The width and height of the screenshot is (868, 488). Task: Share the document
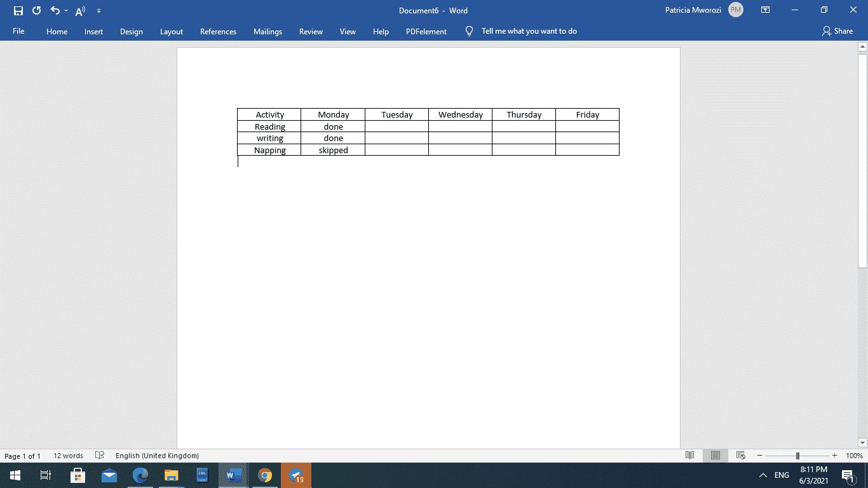click(837, 31)
